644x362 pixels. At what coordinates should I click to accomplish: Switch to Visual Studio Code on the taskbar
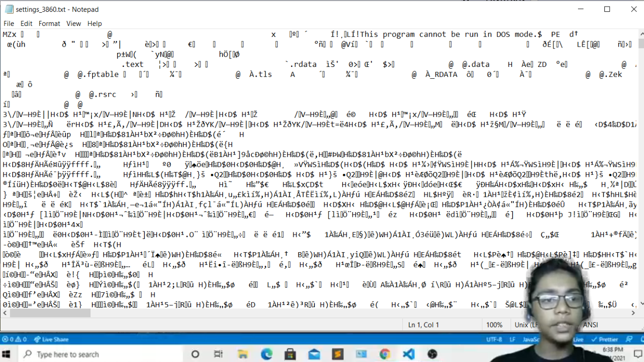coord(408,354)
